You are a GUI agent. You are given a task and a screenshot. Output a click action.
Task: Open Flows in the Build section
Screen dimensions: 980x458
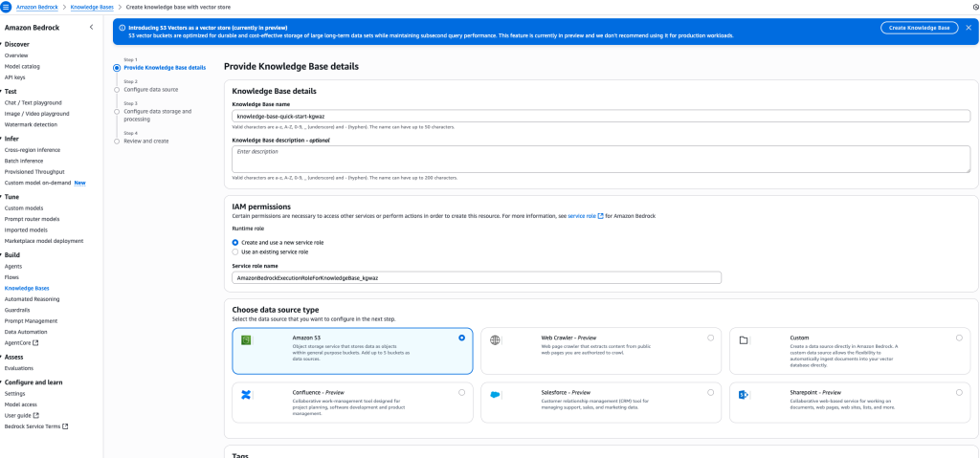[11, 276]
